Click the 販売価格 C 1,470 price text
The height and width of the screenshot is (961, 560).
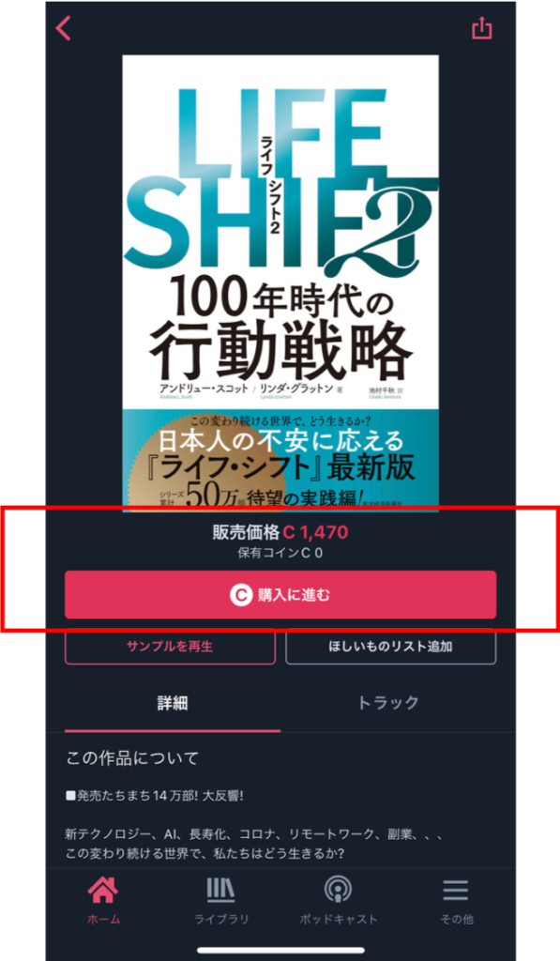click(x=280, y=532)
